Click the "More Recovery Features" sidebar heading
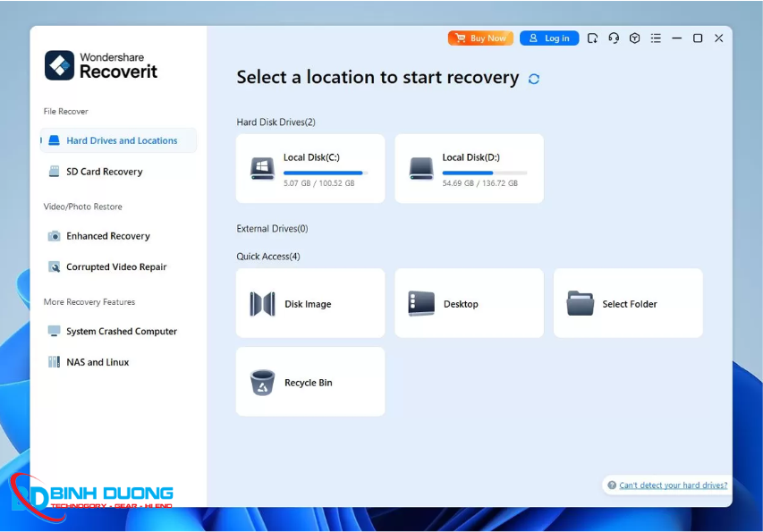This screenshot has height=532, width=763. coord(89,302)
